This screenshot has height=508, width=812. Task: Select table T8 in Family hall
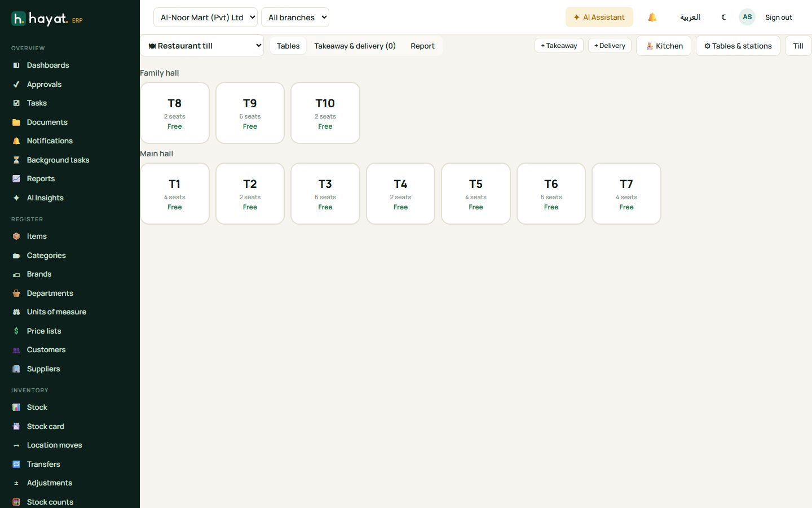tap(175, 113)
